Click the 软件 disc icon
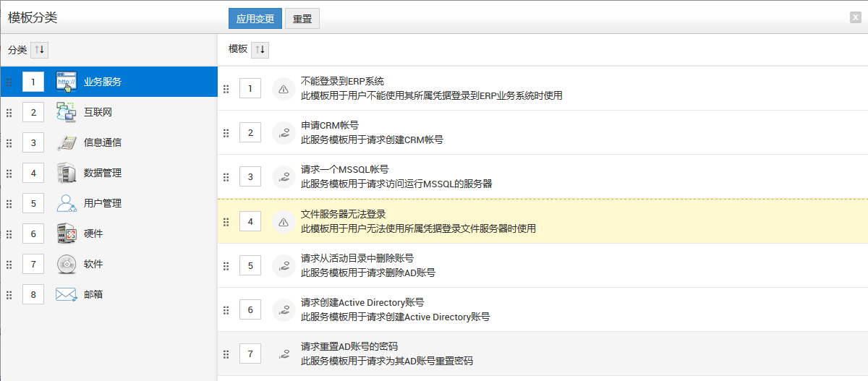The image size is (868, 381). [66, 264]
